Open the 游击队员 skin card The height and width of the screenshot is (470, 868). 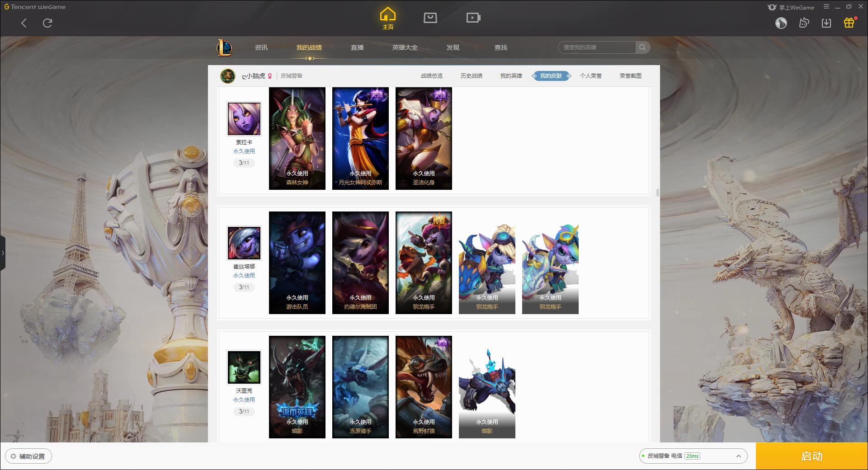coord(297,263)
